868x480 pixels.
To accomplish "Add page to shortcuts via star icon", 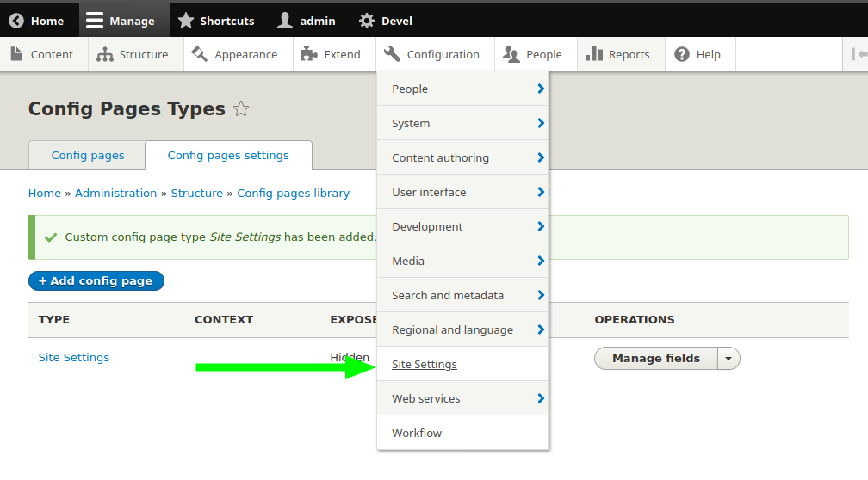I will pyautogui.click(x=241, y=109).
